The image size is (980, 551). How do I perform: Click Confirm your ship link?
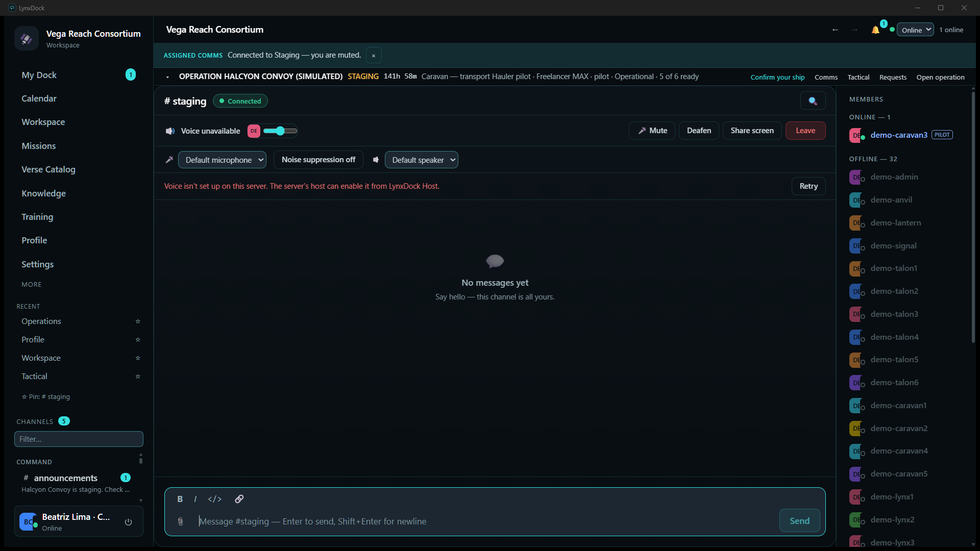[777, 77]
